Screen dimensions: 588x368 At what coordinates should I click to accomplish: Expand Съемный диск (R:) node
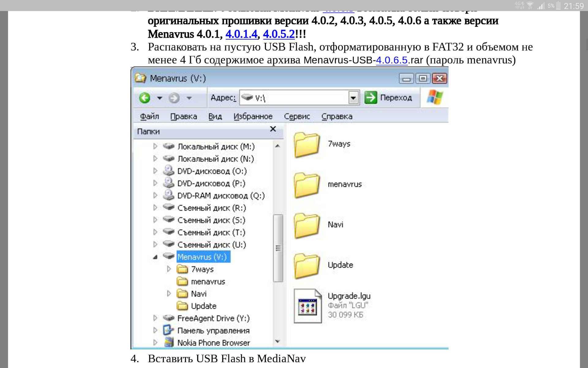point(155,208)
